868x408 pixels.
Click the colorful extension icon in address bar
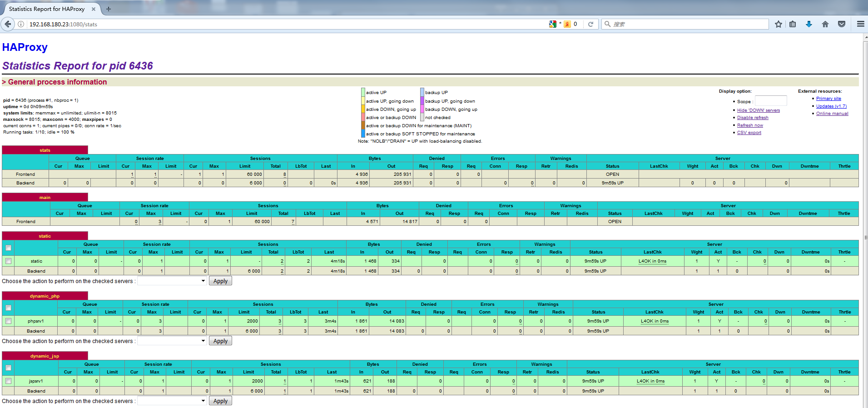(553, 24)
